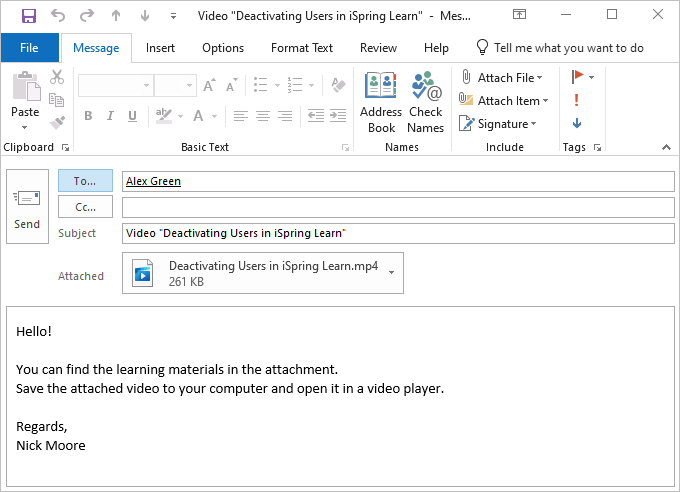Apply a bulleted list
The image size is (680, 492).
pyautogui.click(x=261, y=85)
